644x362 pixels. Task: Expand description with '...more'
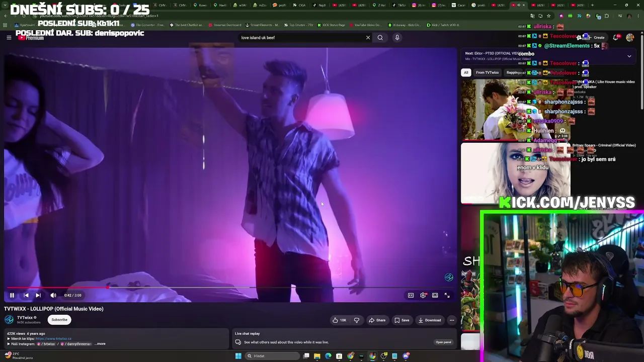click(x=100, y=344)
